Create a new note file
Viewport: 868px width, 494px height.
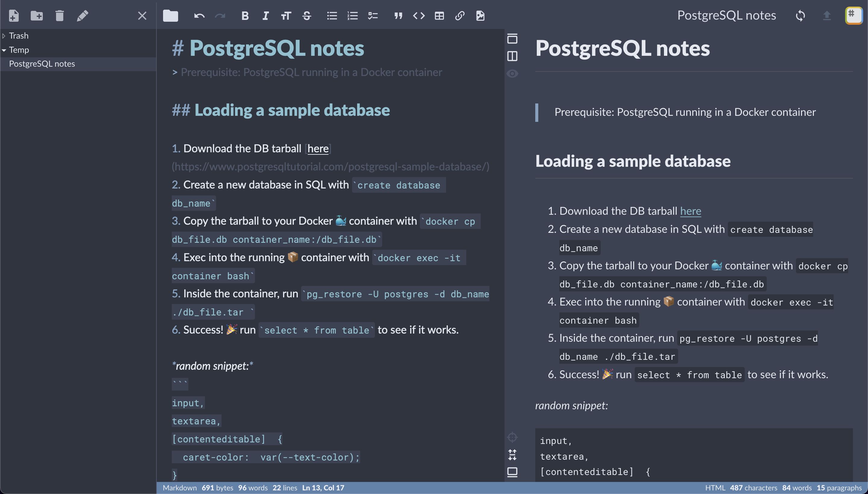pyautogui.click(x=14, y=16)
